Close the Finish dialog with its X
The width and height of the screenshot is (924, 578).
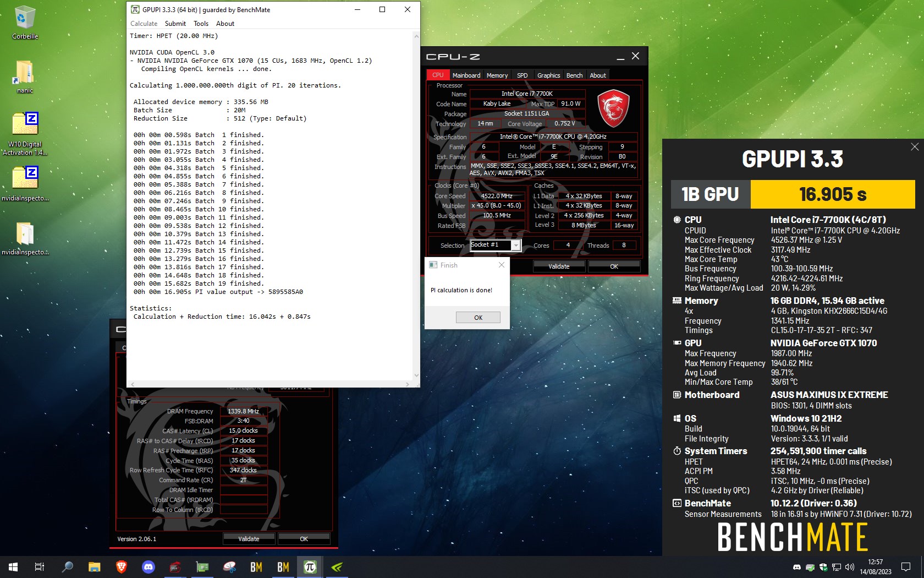(x=501, y=265)
